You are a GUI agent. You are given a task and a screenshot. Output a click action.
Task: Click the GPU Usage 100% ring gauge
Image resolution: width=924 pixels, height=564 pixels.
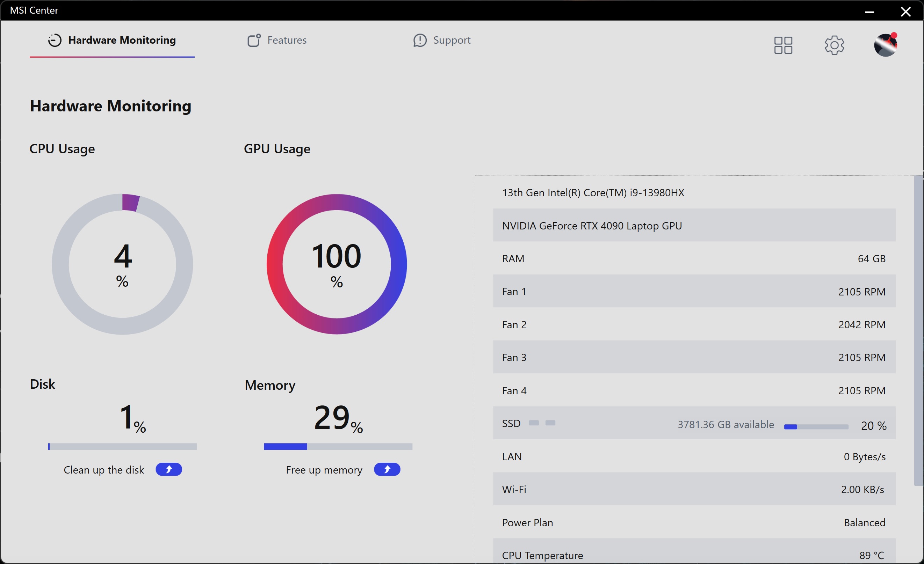tap(337, 264)
